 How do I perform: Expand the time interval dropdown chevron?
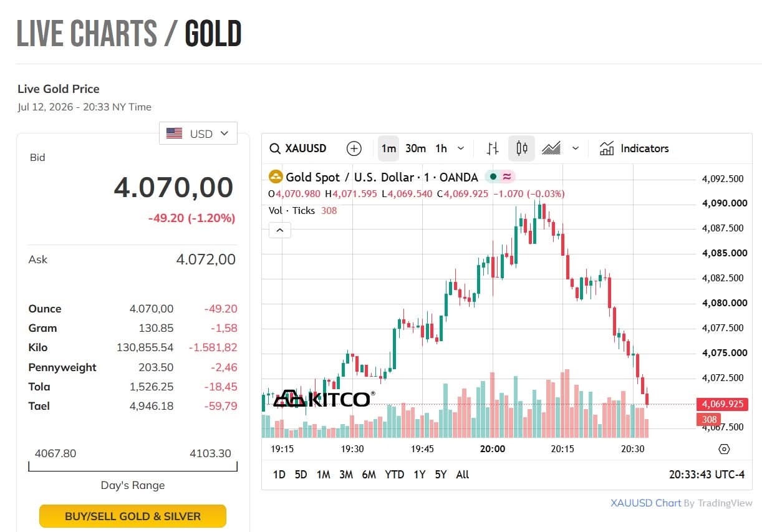(461, 148)
